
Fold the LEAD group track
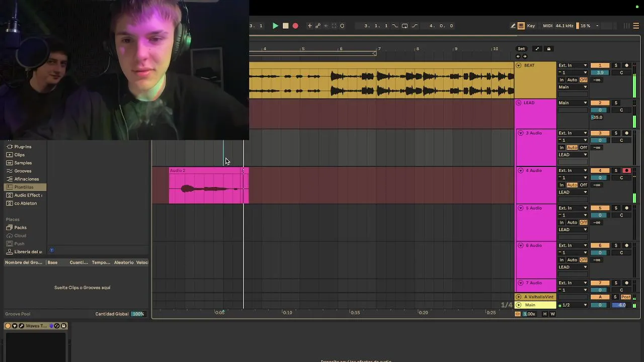coord(519,103)
